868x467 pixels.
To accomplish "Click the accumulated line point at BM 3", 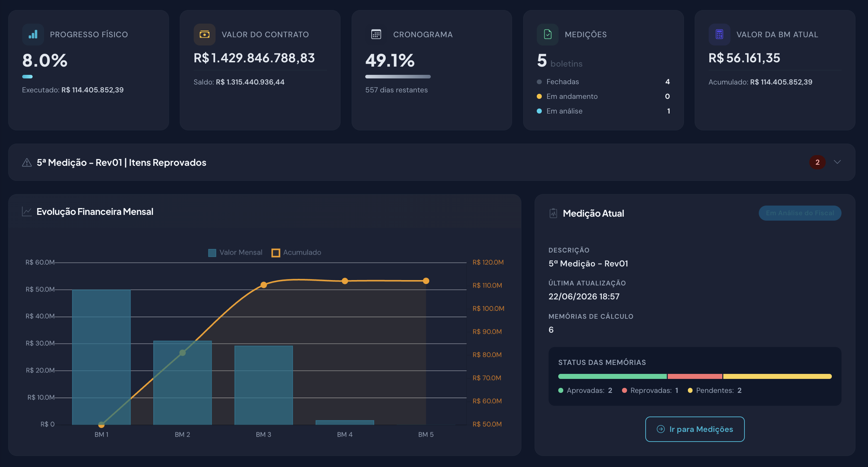I will click(264, 285).
